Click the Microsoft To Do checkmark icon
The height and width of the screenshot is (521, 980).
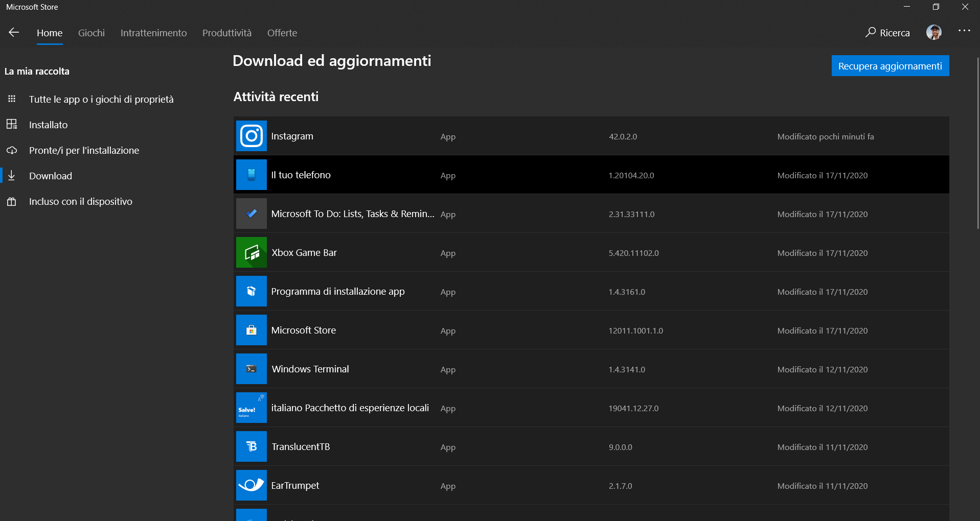coord(252,214)
